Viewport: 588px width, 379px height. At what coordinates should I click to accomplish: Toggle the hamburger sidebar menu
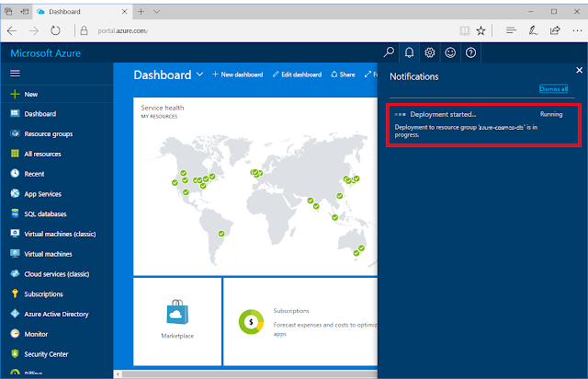tap(15, 74)
